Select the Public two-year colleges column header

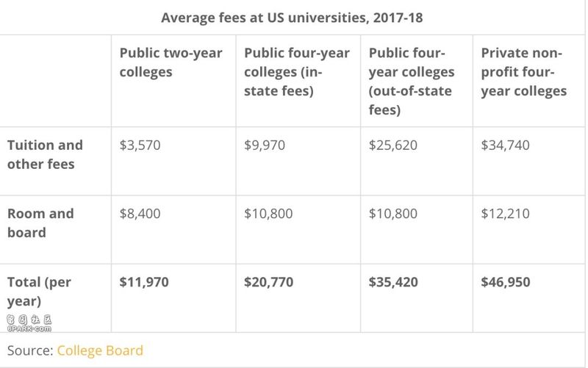(171, 62)
